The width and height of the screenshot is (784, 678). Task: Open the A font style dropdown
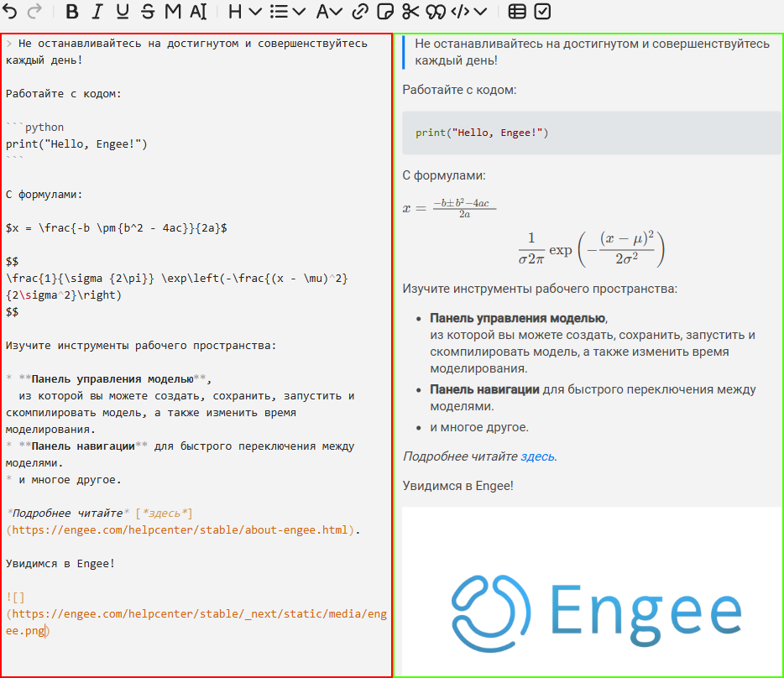click(329, 11)
